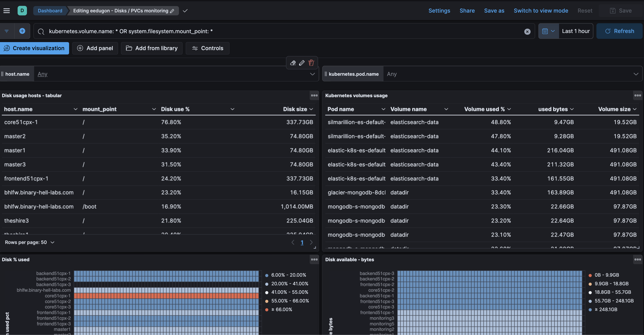Open Disk size column header menu

click(x=311, y=109)
